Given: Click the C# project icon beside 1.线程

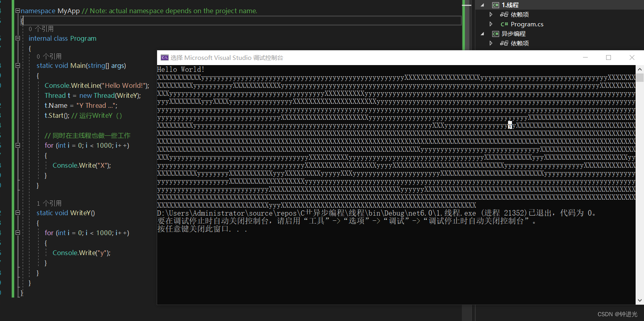Looking at the screenshot, I should pyautogui.click(x=496, y=5).
